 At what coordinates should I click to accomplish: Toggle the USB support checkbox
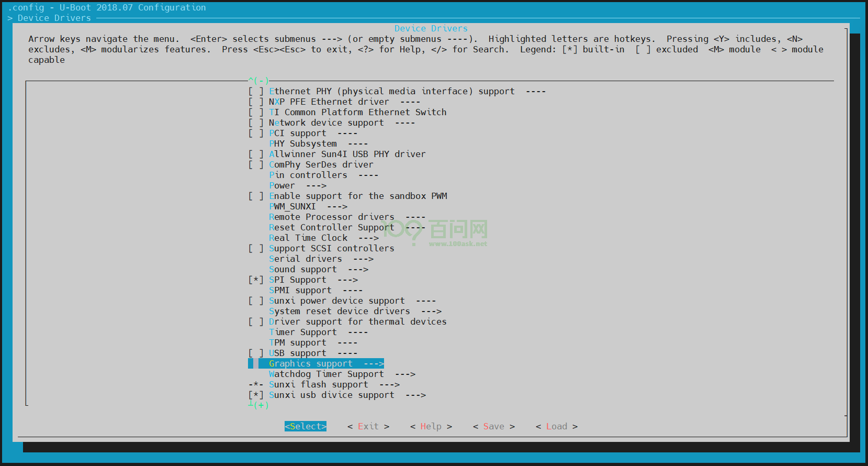(256, 353)
